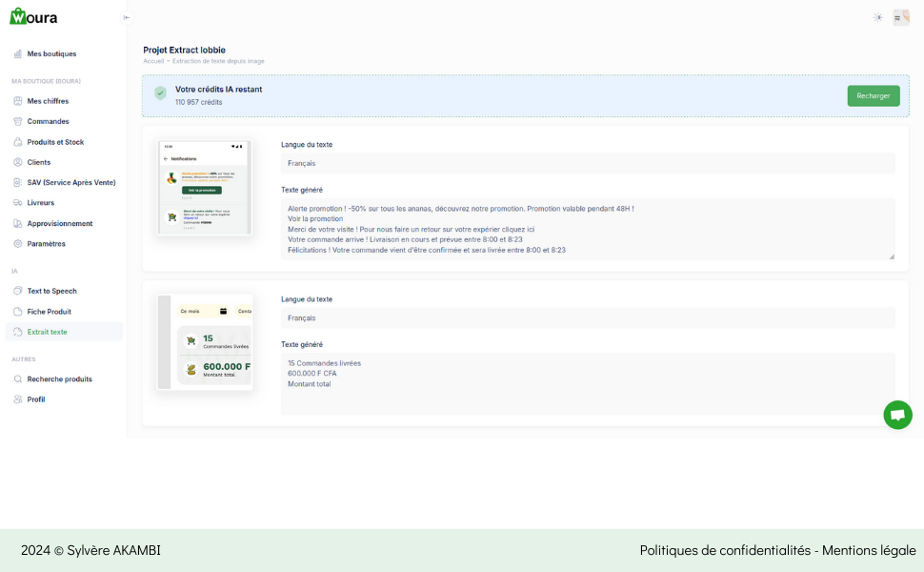This screenshot has width=924, height=572.
Task: Click the second Texte généré text area
Action: (x=588, y=383)
